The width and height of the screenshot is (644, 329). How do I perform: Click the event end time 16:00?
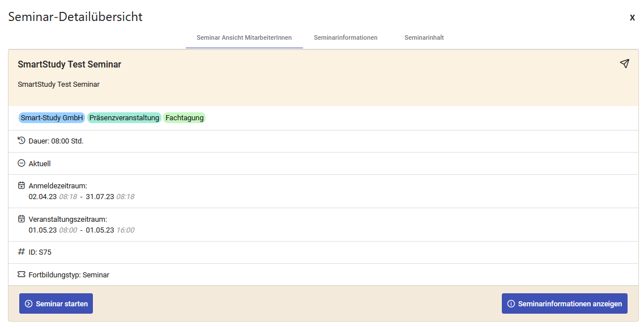125,230
